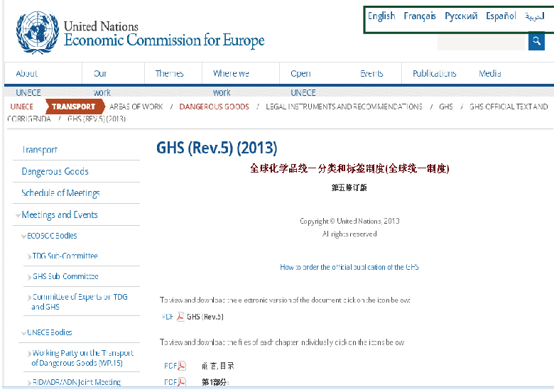Click the search magnifier icon

(x=536, y=42)
